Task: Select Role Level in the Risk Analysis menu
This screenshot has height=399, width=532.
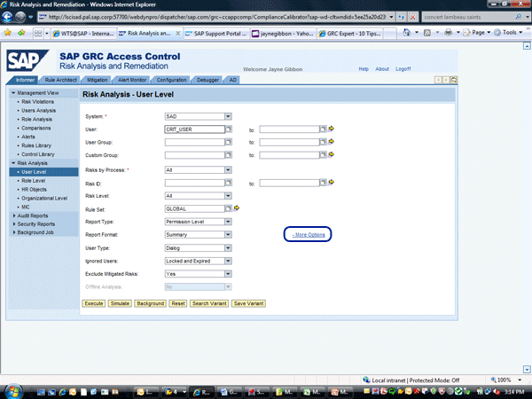Action: [x=33, y=181]
